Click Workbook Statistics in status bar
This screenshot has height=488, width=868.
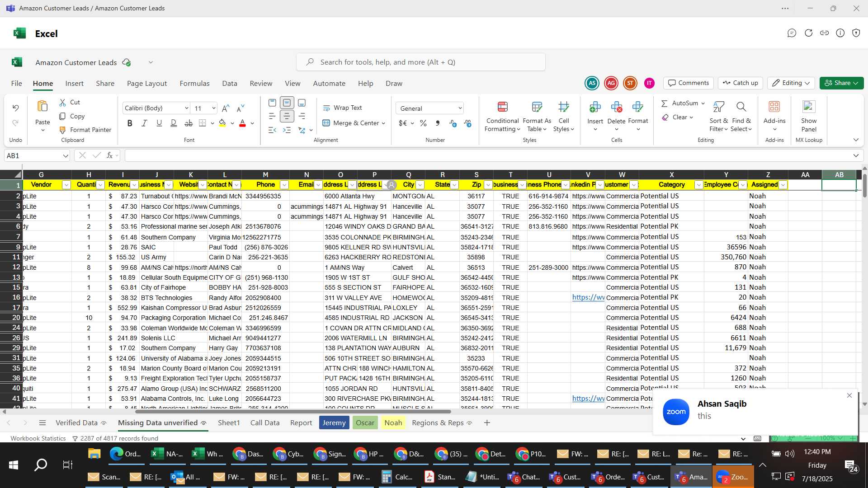coord(38,438)
